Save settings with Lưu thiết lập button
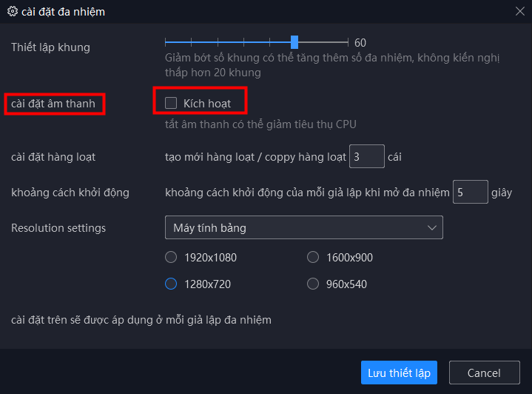The width and height of the screenshot is (532, 394). coord(400,373)
